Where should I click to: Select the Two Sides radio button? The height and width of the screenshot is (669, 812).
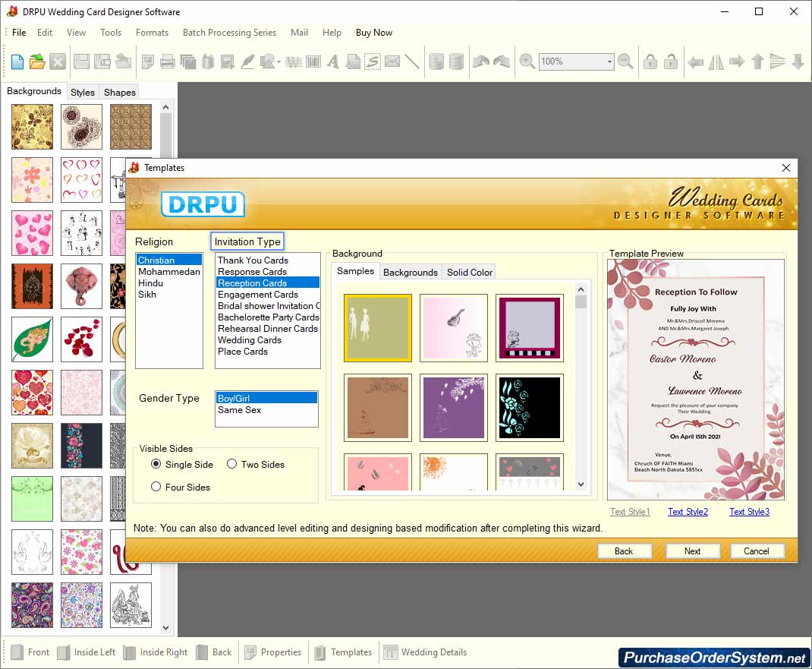232,464
